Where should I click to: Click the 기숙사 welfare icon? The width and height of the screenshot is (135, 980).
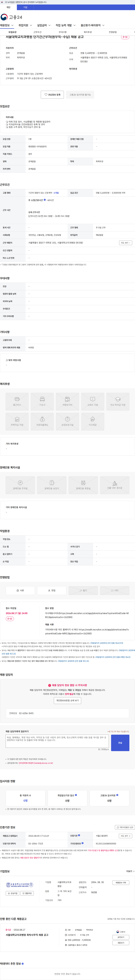42,402
